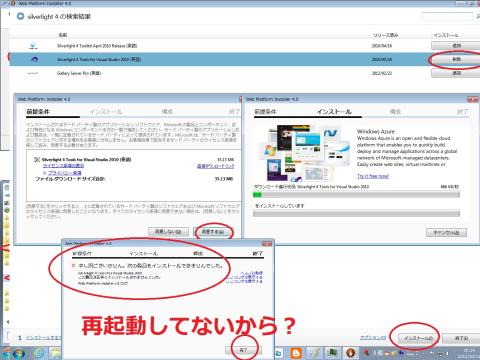Screen dimensions: 480x360
Task: Click the green taskbar application icon
Action: (332, 353)
